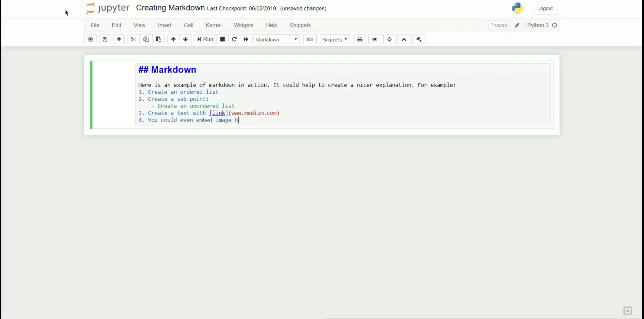Copy the selected cell using the copy icon
The height and width of the screenshot is (319, 644).
click(x=146, y=39)
